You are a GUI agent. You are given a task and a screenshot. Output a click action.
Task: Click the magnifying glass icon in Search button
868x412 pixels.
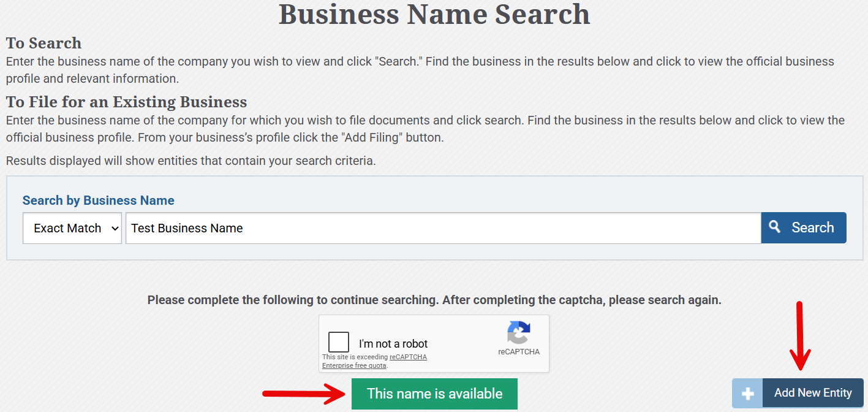775,227
